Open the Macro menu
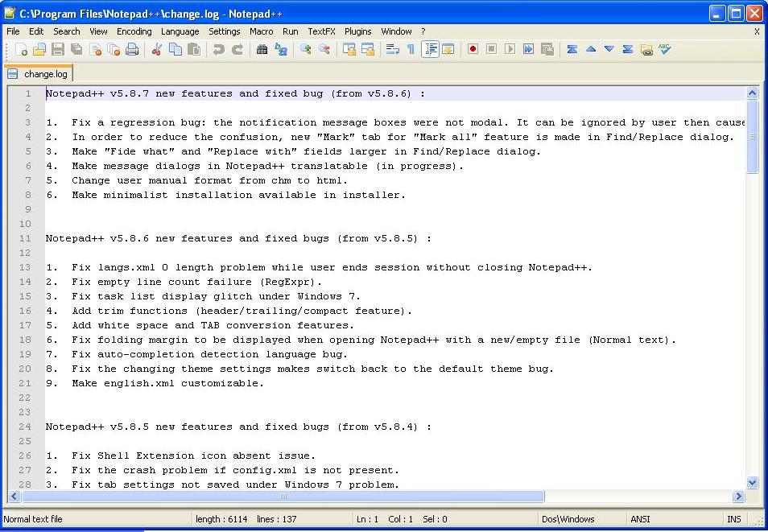Viewport: 768px width, 532px height. coord(263,31)
